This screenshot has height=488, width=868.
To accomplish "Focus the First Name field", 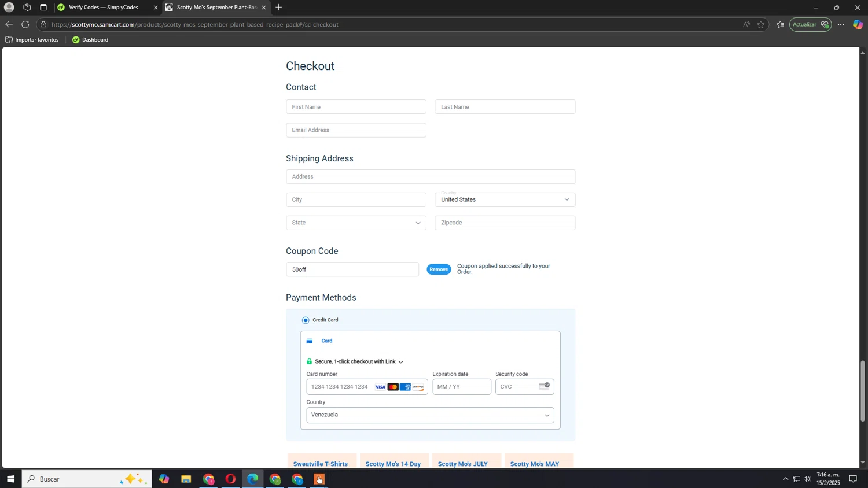I will coord(356,107).
